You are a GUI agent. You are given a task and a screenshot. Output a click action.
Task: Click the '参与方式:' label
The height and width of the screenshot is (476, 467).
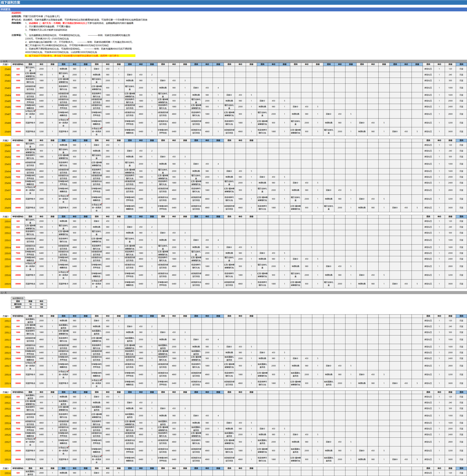(16, 20)
